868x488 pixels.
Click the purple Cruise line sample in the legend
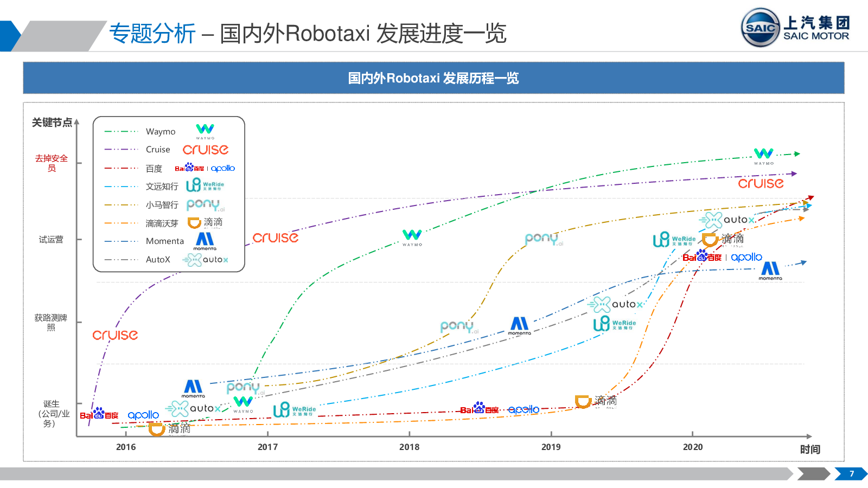122,149
